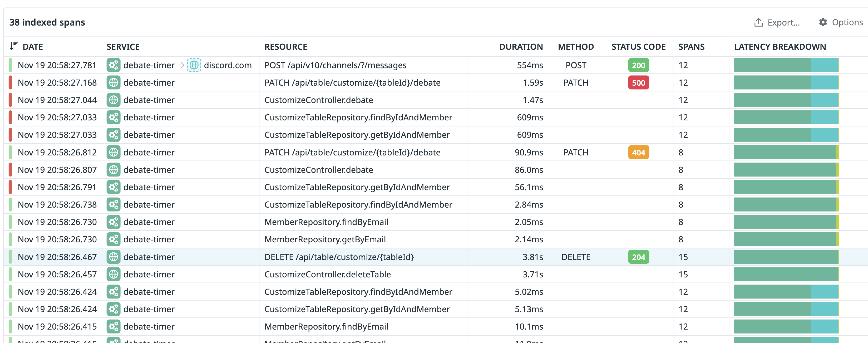The image size is (868, 343).
Task: Click the orange 404 status badge
Action: click(638, 152)
